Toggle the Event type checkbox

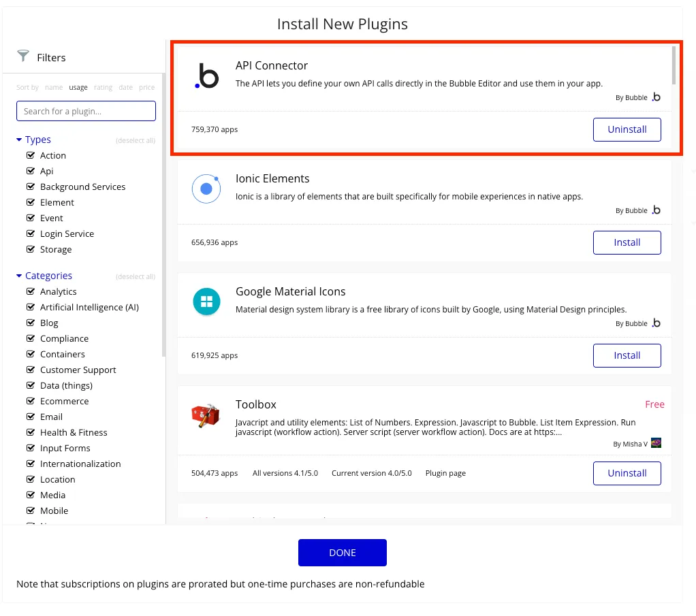pyautogui.click(x=31, y=218)
